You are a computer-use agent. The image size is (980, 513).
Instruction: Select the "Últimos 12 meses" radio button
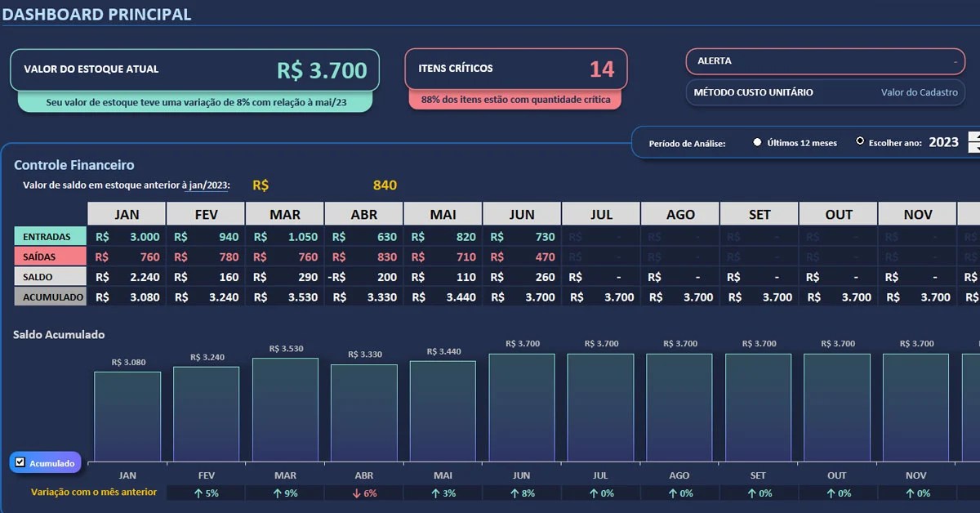click(758, 141)
